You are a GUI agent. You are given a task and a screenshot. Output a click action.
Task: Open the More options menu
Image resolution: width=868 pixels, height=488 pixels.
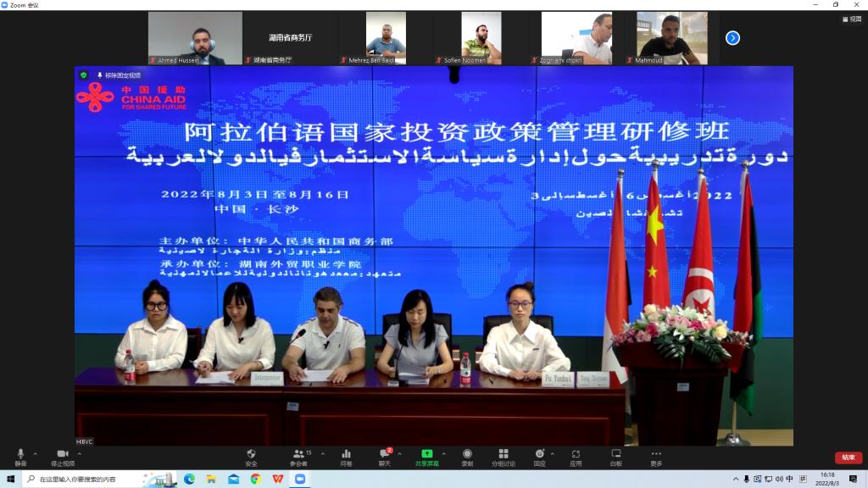point(656,457)
